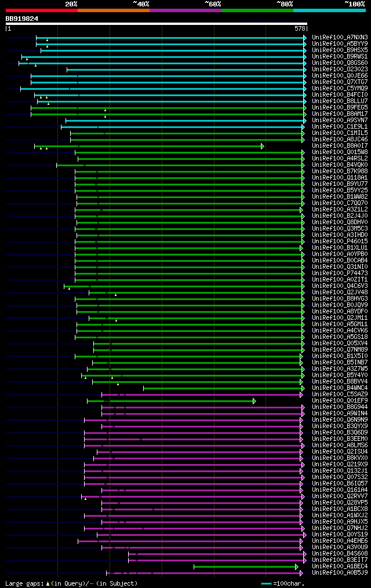Select the UniRef100_B4VQK0 label
The height and width of the screenshot is (588, 371).
(x=340, y=165)
